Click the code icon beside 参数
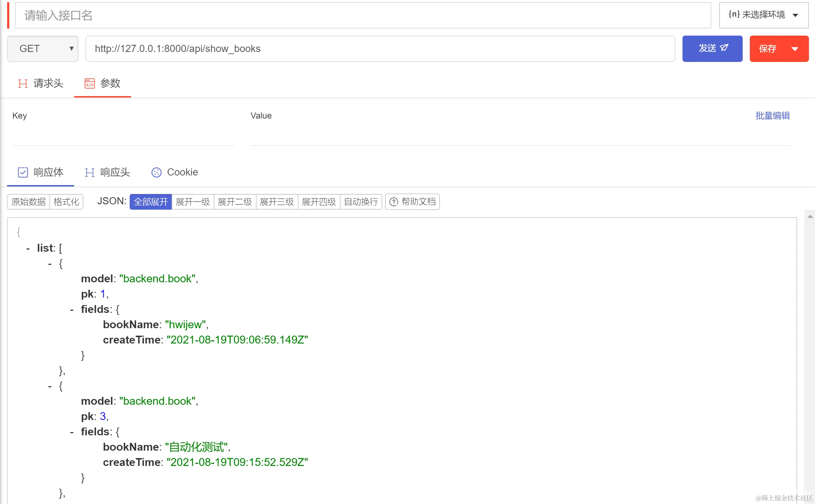Screen dimensions: 815x504 90,84
